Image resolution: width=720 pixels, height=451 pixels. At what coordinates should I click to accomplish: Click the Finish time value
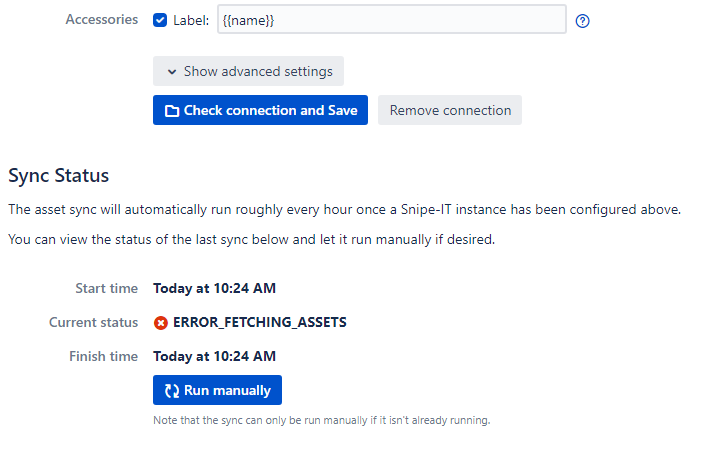214,356
